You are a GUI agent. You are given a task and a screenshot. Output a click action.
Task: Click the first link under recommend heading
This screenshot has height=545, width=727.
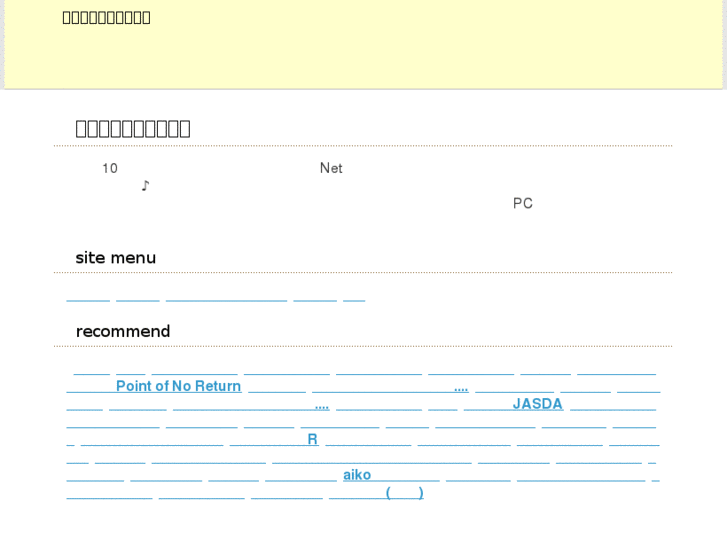(x=92, y=369)
